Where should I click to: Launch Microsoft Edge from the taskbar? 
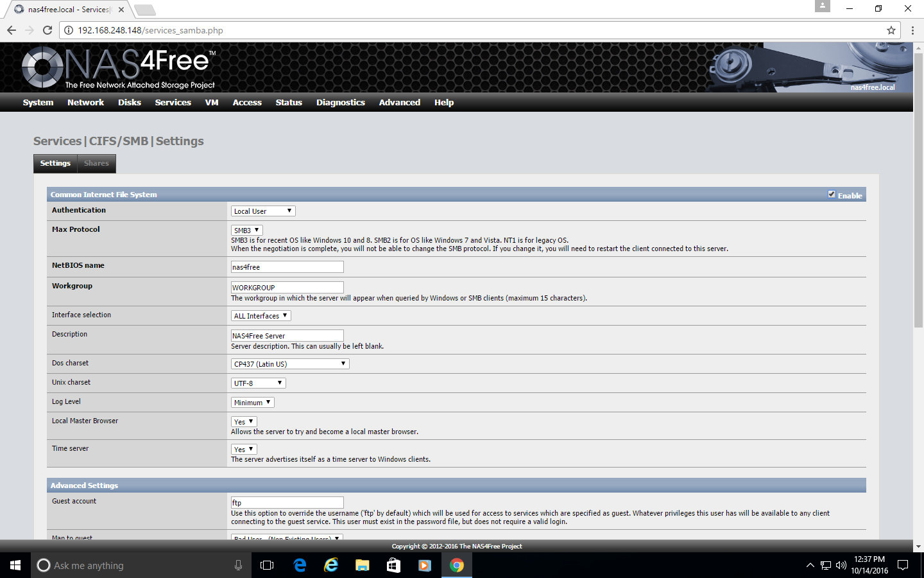[300, 565]
